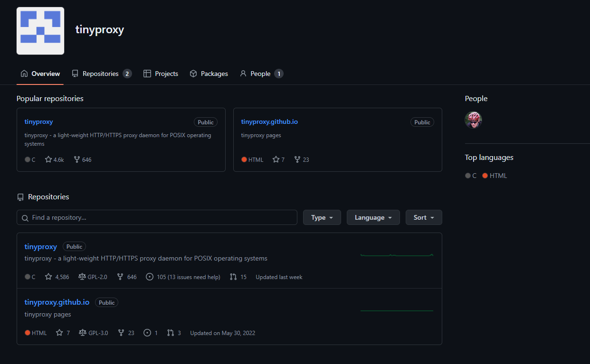Open the tinyproxy repository link

pos(40,246)
